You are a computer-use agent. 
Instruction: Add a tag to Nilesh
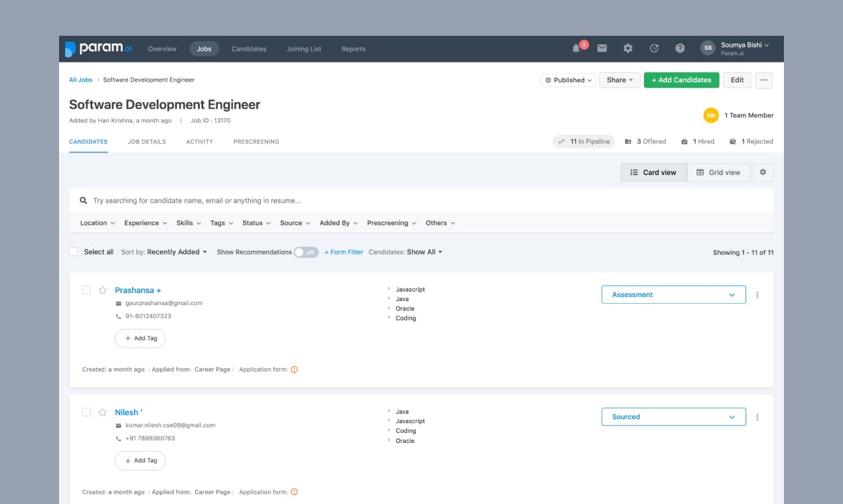point(140,460)
